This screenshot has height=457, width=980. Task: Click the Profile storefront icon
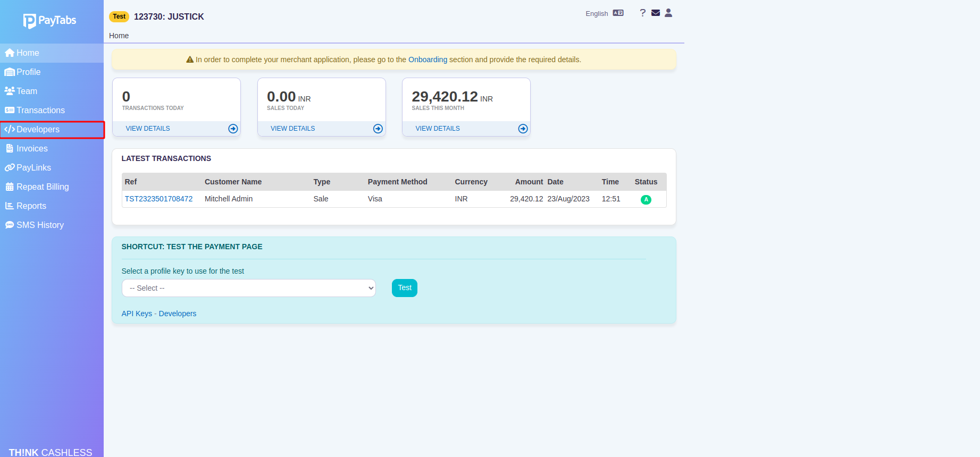point(10,72)
